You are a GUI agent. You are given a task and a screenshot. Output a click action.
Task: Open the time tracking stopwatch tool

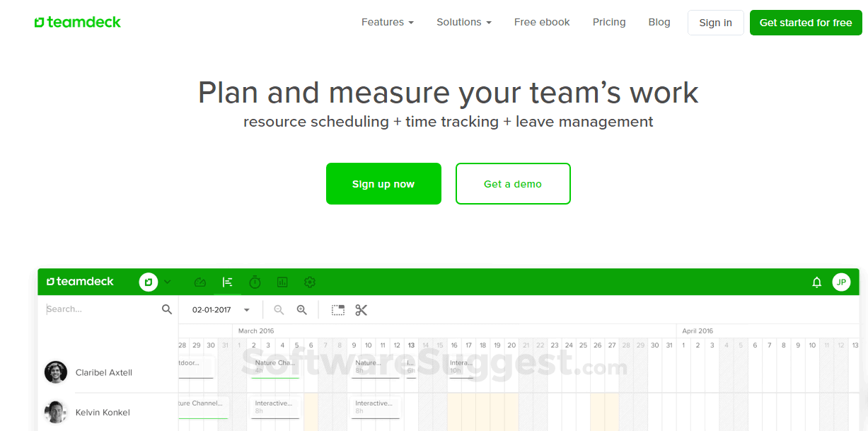(255, 282)
